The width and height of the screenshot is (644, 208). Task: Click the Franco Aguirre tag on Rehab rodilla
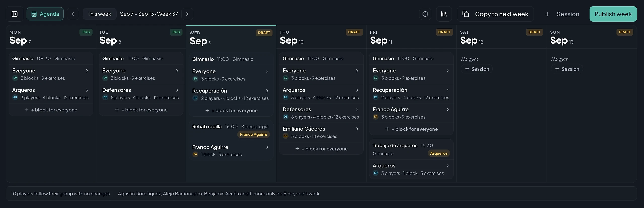point(253,134)
